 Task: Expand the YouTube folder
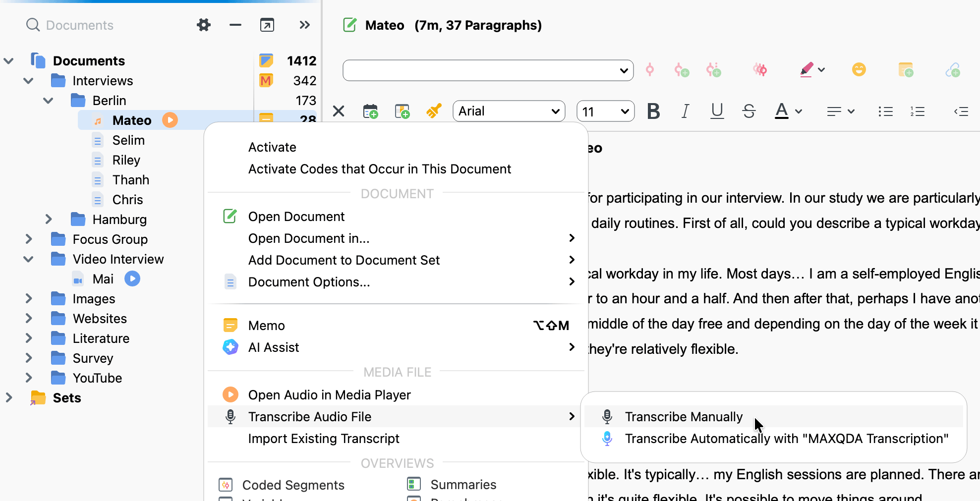tap(28, 378)
